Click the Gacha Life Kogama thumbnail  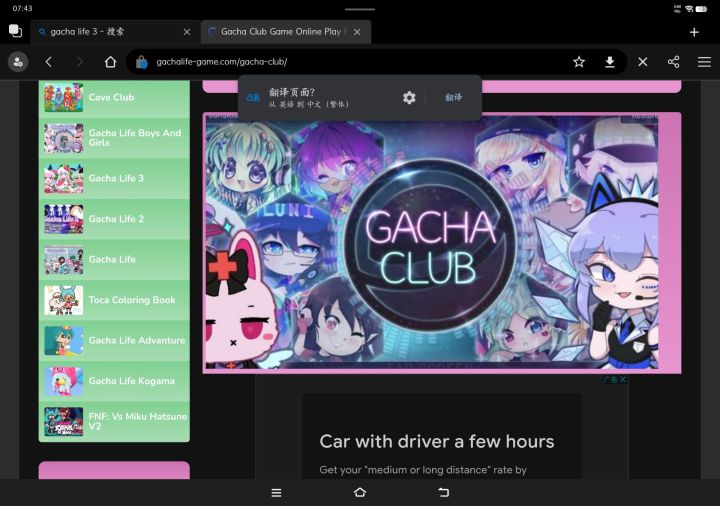(x=64, y=381)
